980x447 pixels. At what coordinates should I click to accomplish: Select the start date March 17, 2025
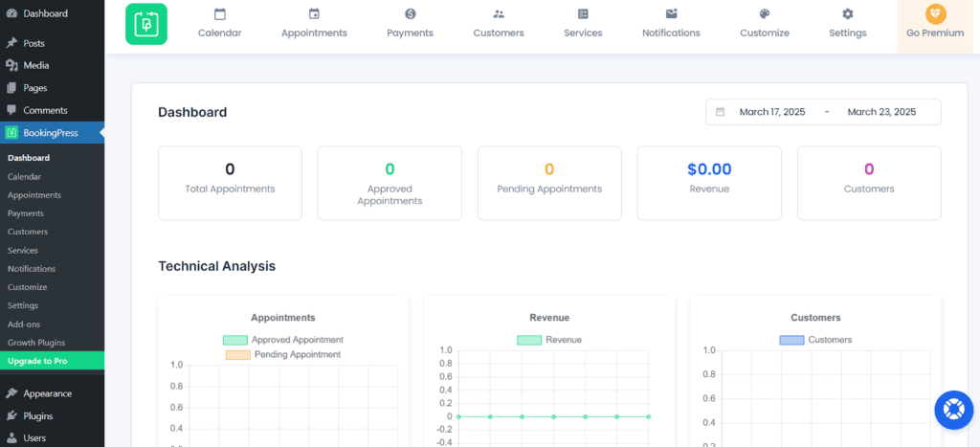pyautogui.click(x=772, y=112)
